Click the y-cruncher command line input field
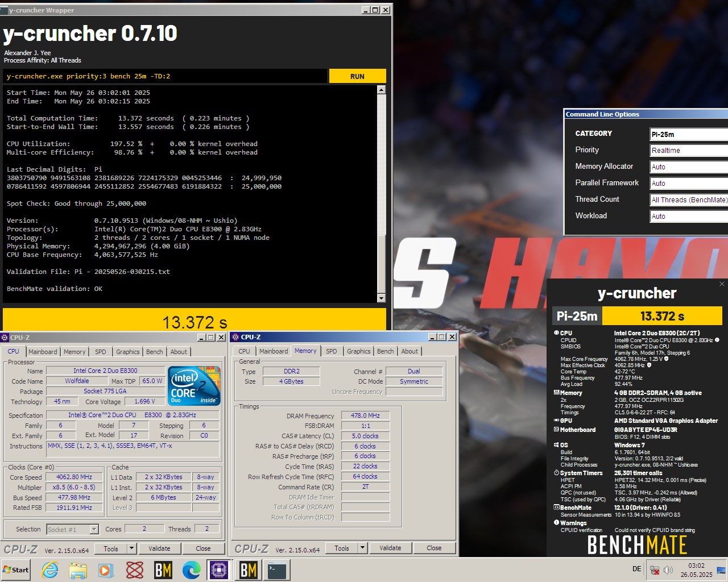The height and width of the screenshot is (582, 728). coord(165,76)
